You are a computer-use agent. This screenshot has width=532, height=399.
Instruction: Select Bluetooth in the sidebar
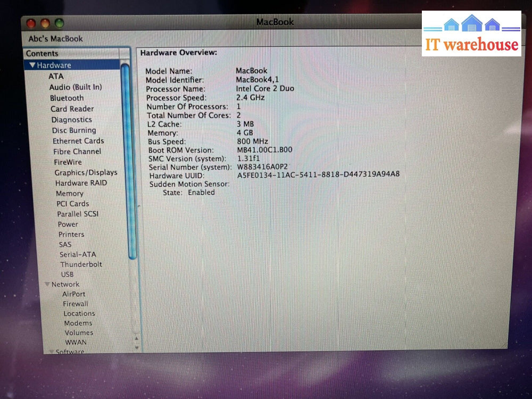(x=67, y=98)
